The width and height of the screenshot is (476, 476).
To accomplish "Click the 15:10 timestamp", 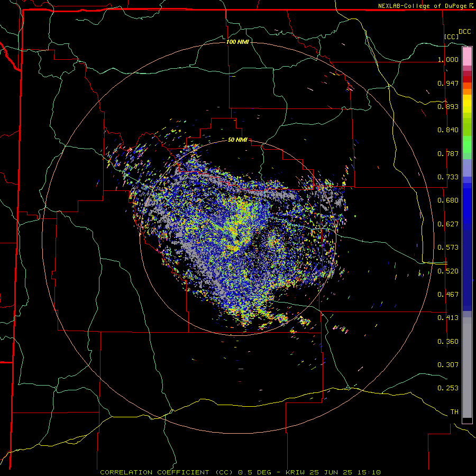I will click(x=369, y=472).
